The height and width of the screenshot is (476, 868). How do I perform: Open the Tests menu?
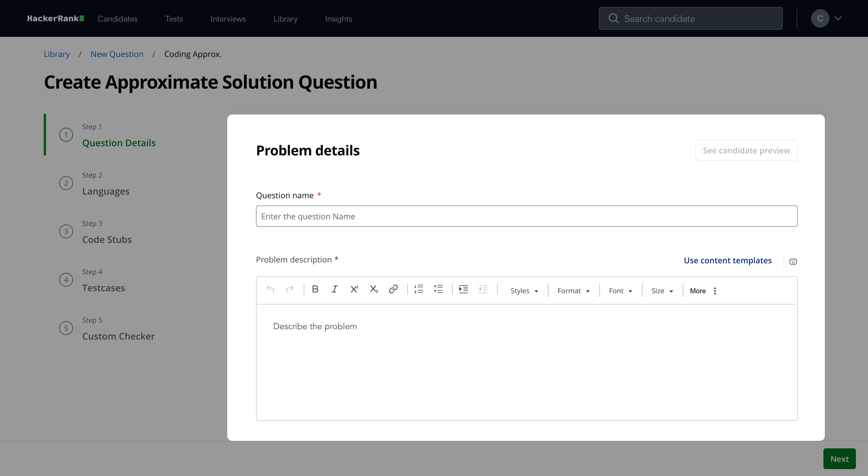pos(174,19)
